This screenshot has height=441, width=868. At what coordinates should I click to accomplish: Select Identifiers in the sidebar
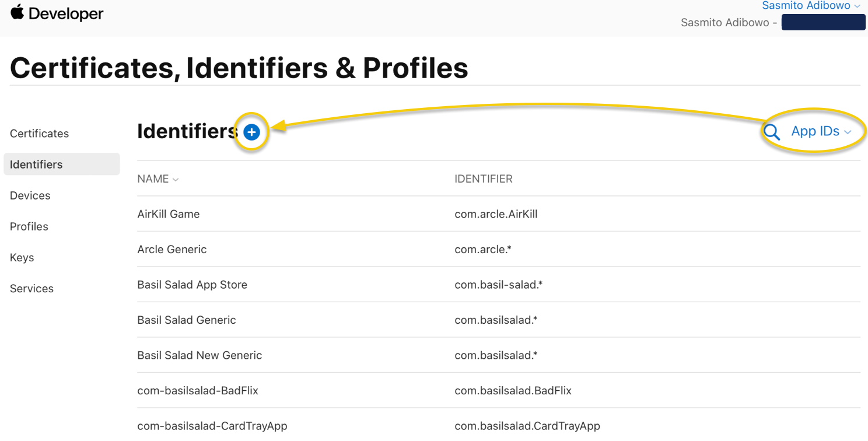click(x=36, y=164)
